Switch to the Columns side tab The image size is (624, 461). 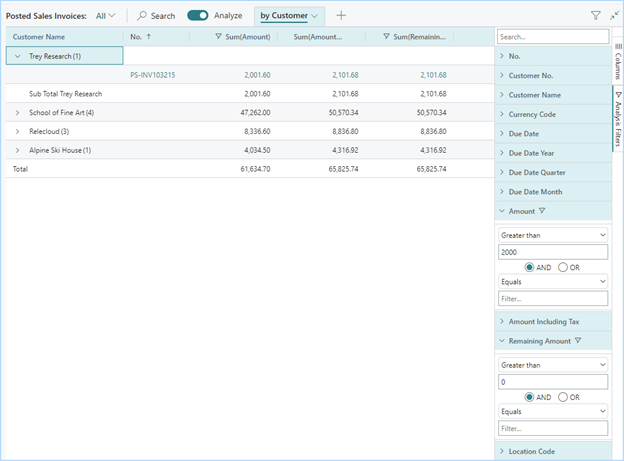[x=618, y=63]
